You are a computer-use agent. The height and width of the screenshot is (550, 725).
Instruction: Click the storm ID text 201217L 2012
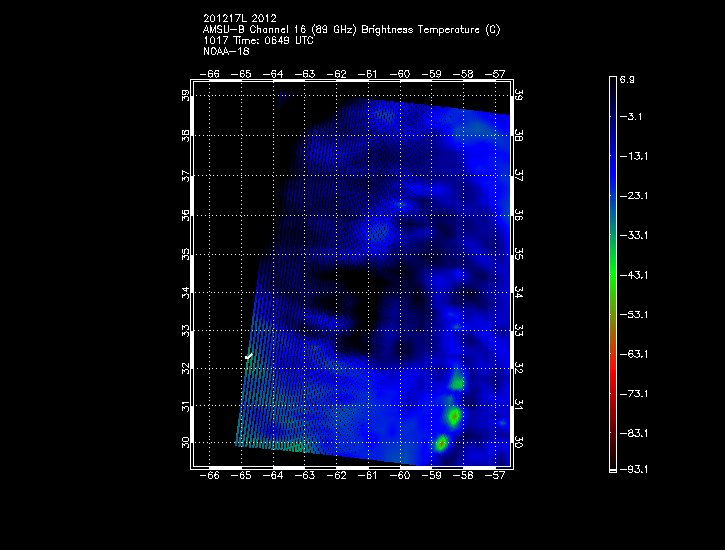tap(239, 18)
